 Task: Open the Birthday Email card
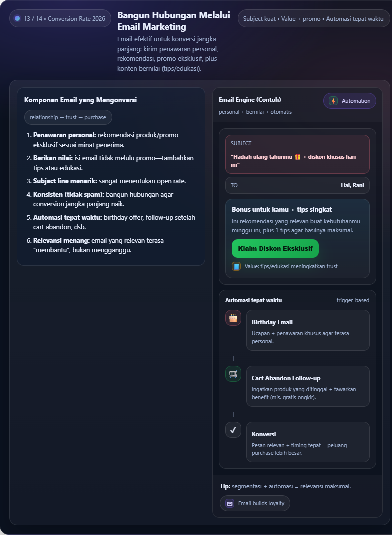point(308,330)
